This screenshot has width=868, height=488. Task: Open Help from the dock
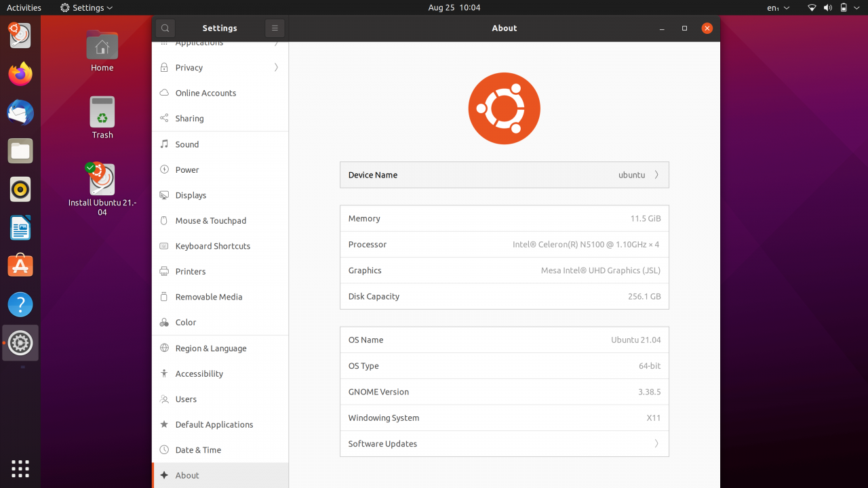(20, 305)
